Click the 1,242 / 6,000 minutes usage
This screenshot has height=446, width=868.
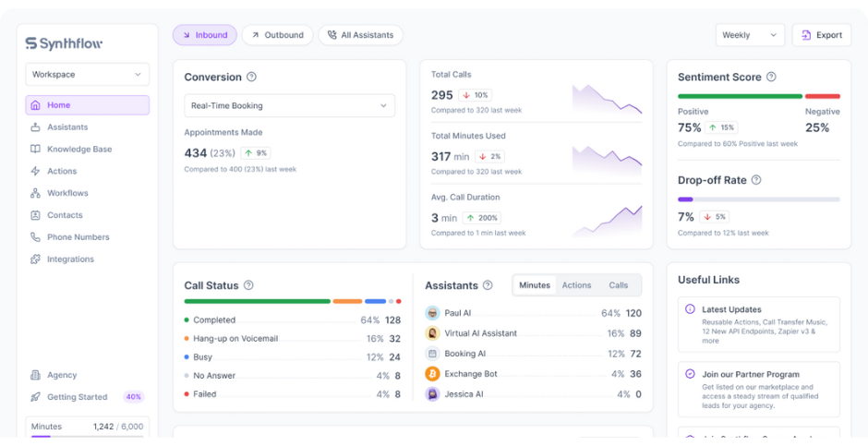118,427
